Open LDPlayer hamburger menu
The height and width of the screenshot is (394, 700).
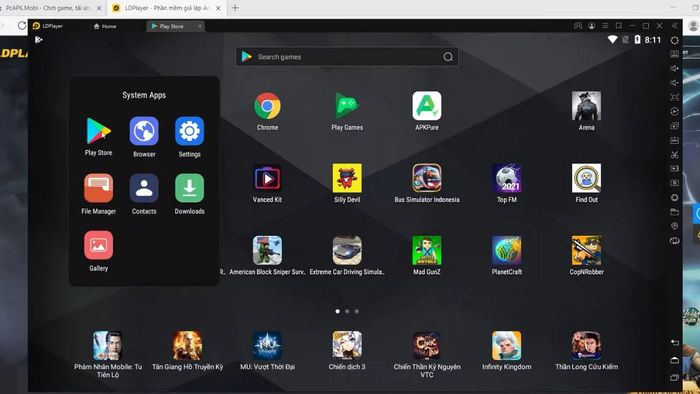tap(605, 26)
